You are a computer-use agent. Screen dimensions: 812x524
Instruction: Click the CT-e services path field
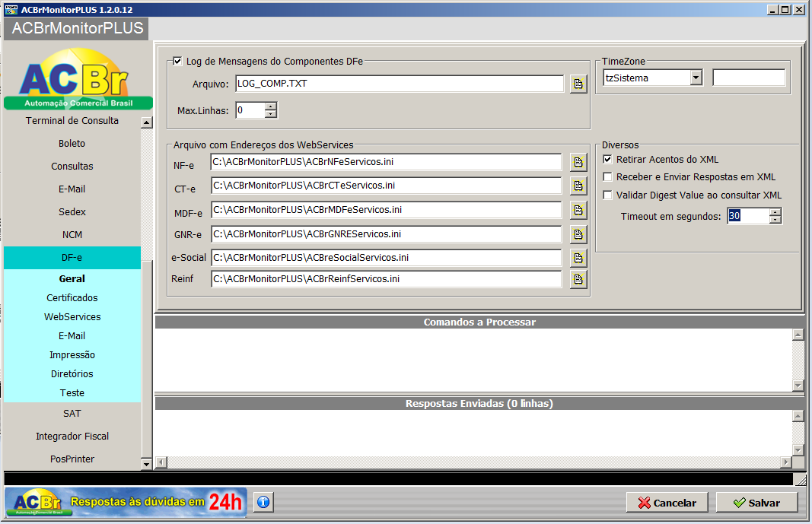point(387,186)
